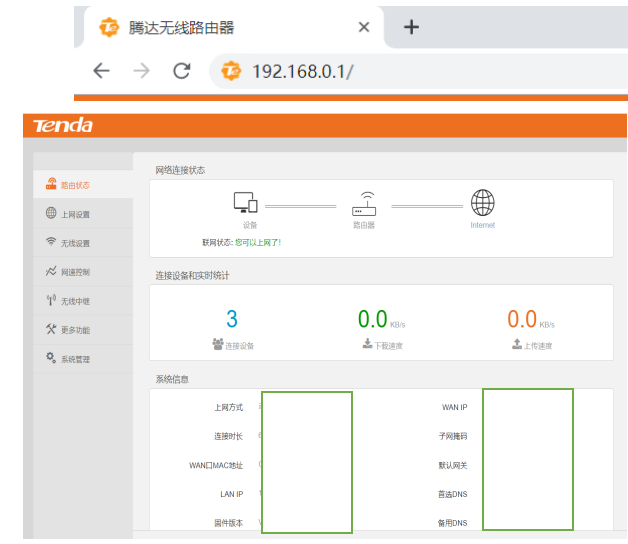
Task: Click the Internet globe icon
Action: [483, 203]
